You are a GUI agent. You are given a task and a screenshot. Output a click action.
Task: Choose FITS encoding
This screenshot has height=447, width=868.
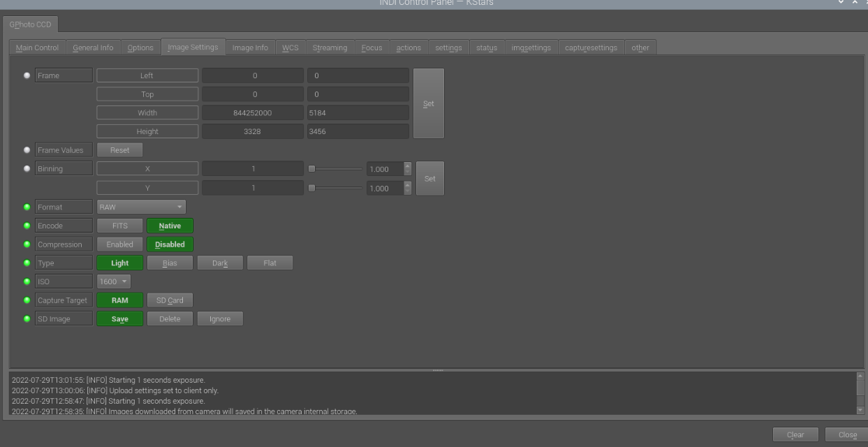pyautogui.click(x=120, y=226)
